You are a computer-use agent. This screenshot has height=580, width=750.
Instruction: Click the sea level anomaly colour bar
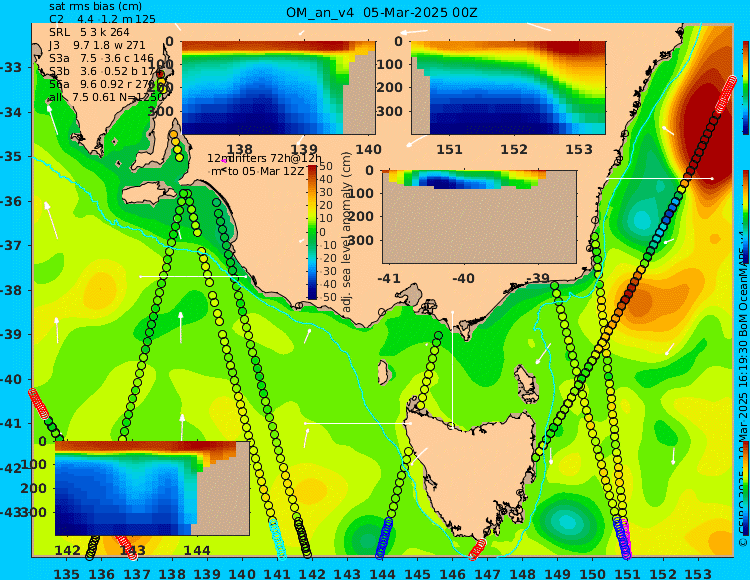point(312,232)
